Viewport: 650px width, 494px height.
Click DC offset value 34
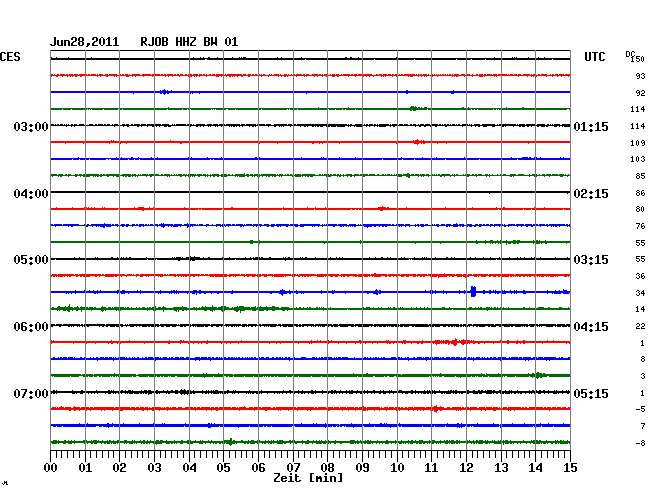point(640,293)
